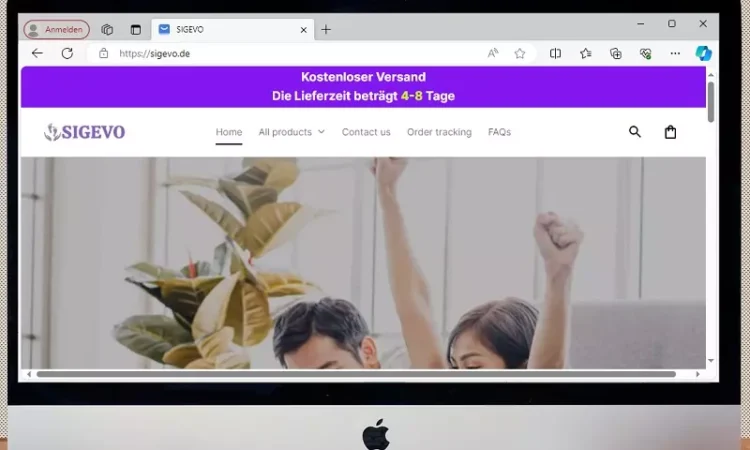Open the Order tracking page
Viewport: 750px width, 450px height.
(439, 132)
